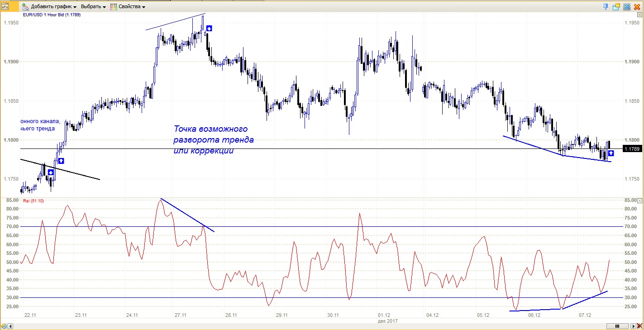Click the 1.1850 level on left price axis
The width and height of the screenshot is (644, 330).
[x=11, y=101]
